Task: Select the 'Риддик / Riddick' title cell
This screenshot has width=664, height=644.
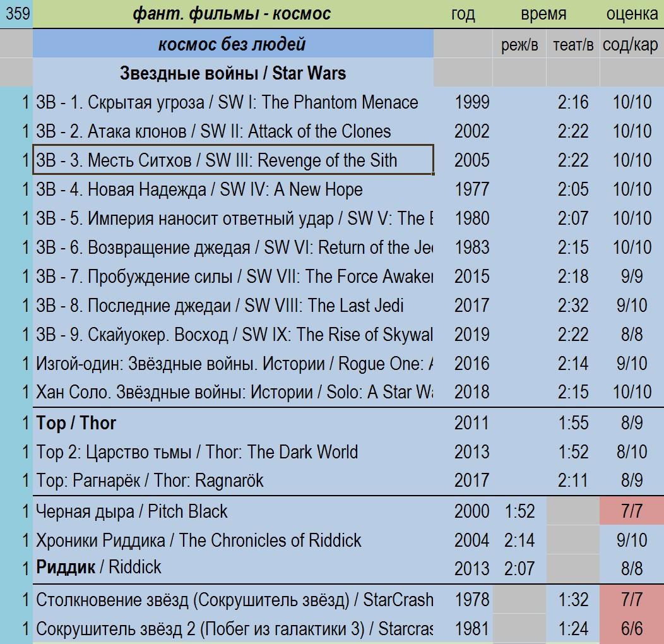Action: [x=233, y=568]
